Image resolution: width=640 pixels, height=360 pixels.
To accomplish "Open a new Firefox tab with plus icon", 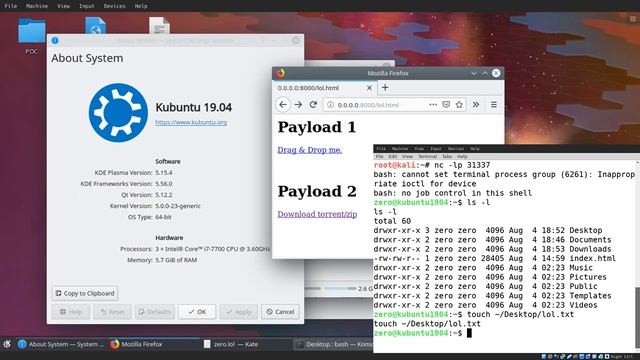I will [385, 87].
